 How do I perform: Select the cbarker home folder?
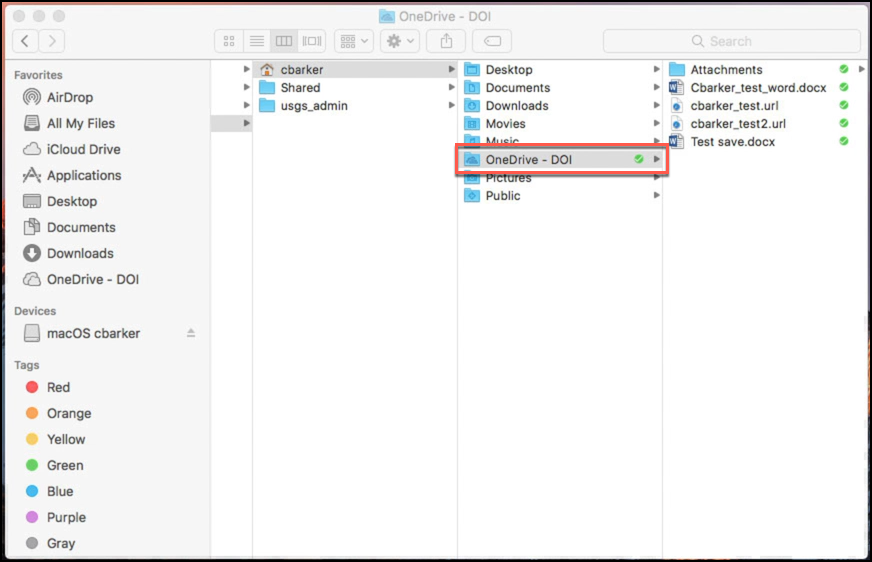click(x=355, y=69)
